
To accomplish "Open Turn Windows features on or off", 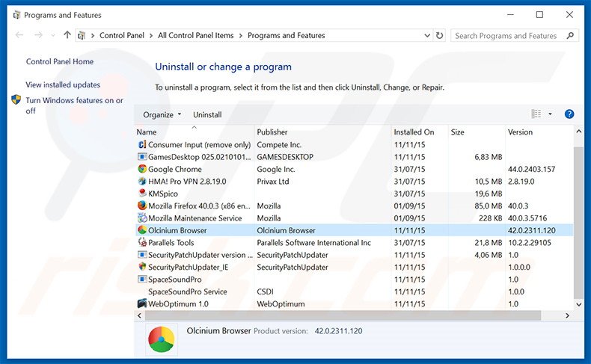I will [x=74, y=105].
